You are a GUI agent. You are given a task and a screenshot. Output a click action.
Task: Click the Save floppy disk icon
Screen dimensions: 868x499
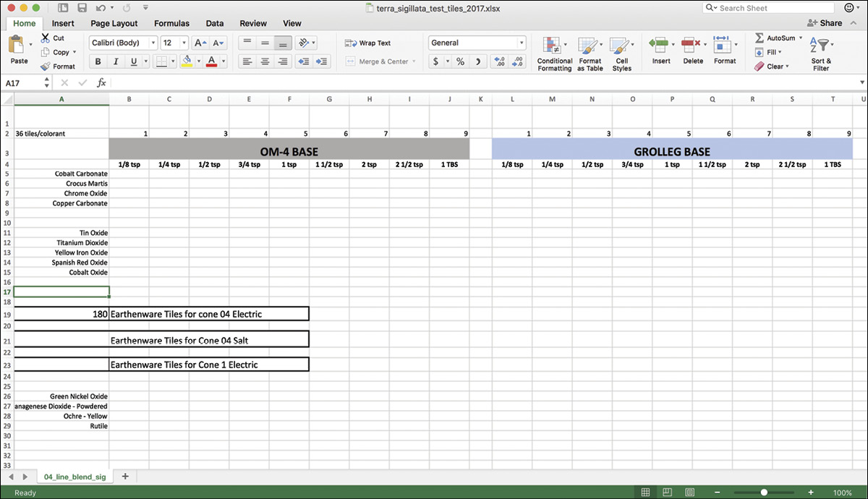click(x=82, y=8)
